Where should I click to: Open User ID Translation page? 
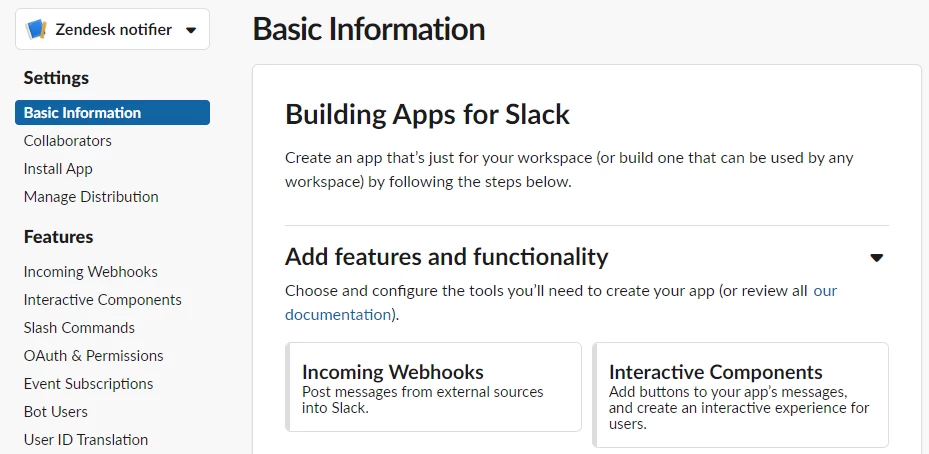coord(86,440)
